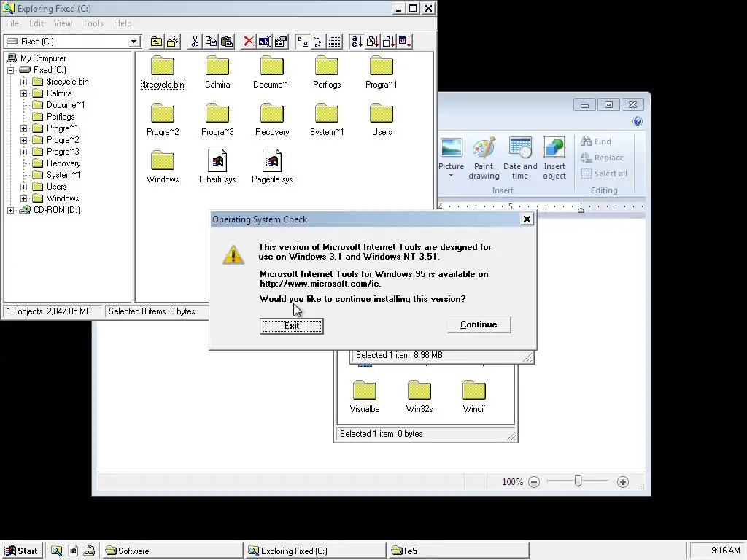Switch to Ie5 taskbar window

point(458,551)
